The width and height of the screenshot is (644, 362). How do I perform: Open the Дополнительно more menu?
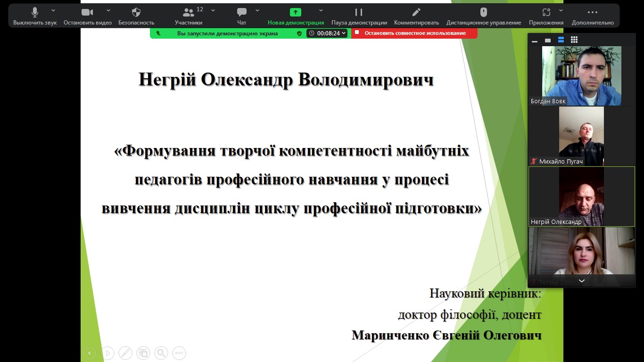click(x=593, y=16)
